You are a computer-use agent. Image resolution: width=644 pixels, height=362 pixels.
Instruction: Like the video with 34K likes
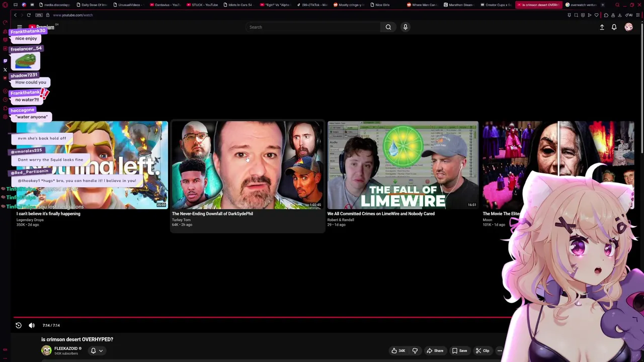tap(398, 351)
